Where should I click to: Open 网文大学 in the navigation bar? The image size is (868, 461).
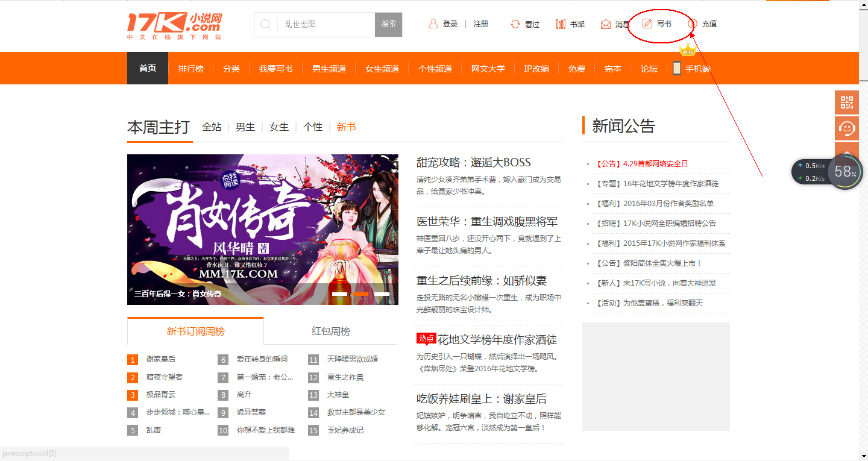coord(488,69)
